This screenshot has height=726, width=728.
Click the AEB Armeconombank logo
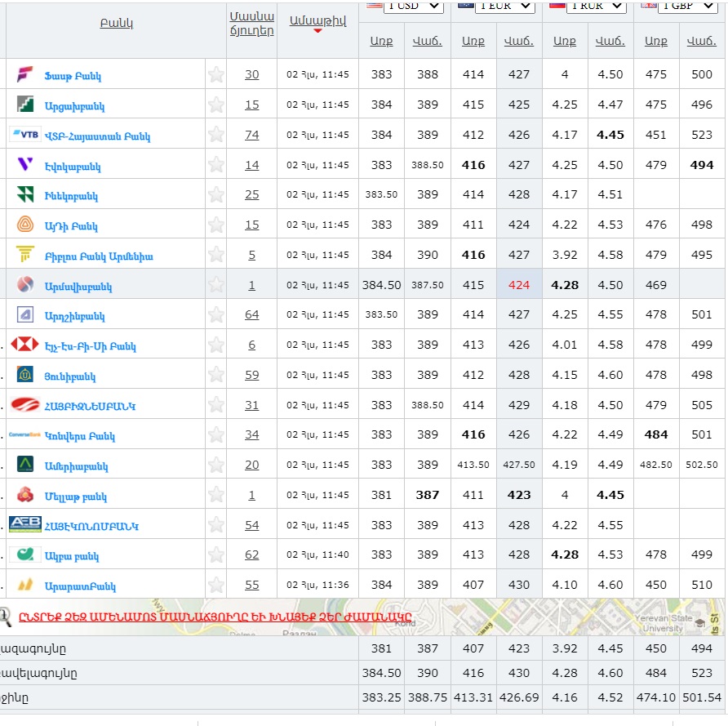coord(25,524)
